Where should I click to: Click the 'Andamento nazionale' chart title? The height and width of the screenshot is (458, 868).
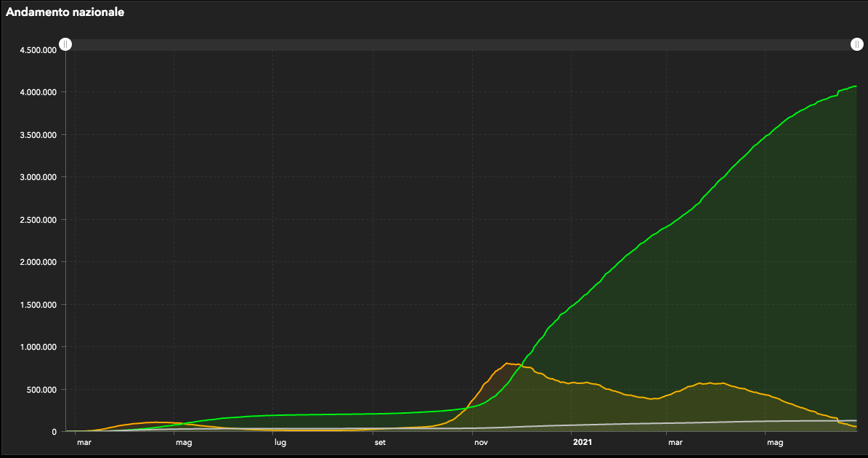click(65, 12)
